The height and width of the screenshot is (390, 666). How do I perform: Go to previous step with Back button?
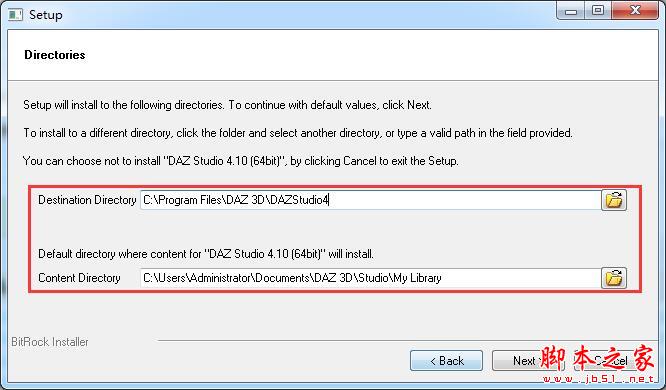tap(446, 361)
